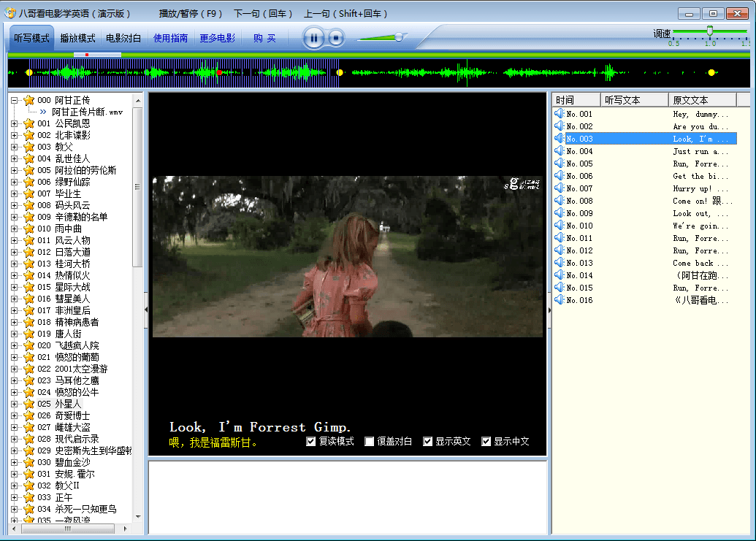This screenshot has height=541, width=756.
Task: Expand the 010 雨中曲 movie entry
Action: 14,229
